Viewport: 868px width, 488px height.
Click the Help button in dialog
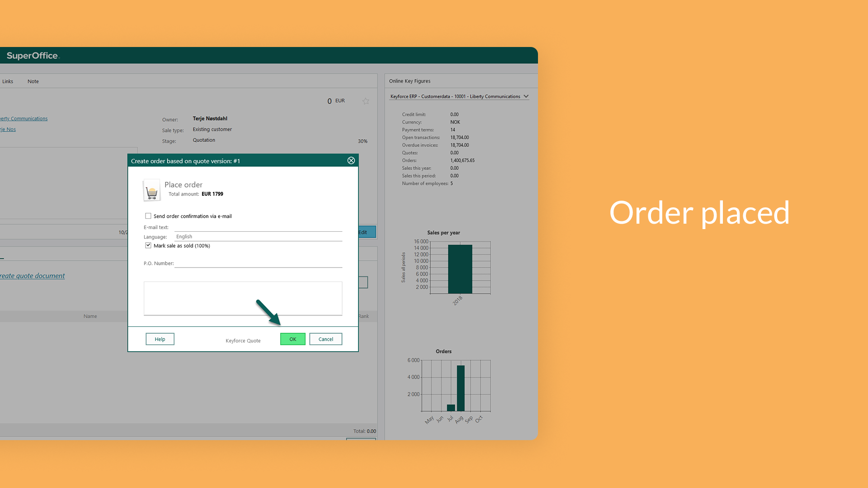coord(159,339)
